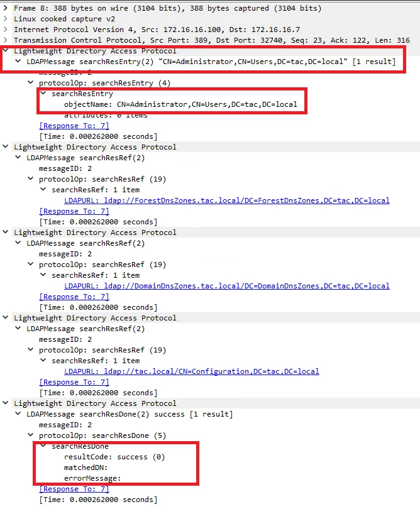Viewport: 420px width, 514px height.
Task: Follow Response To: 7 under searchResEntry attributes
Action: click(74, 126)
